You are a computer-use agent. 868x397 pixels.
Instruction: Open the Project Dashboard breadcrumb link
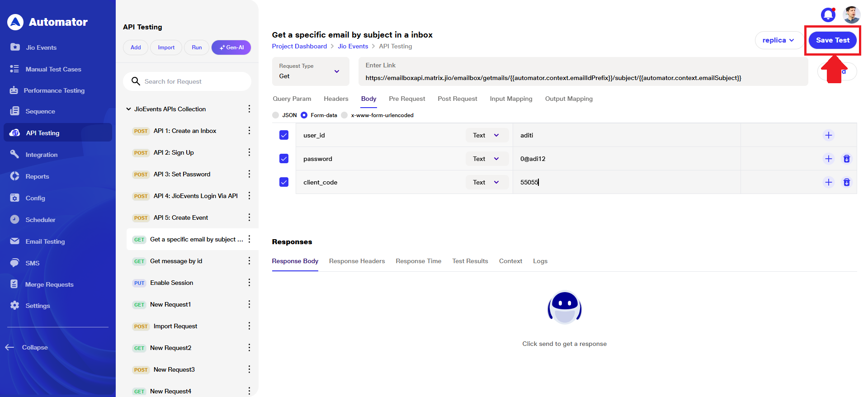coord(299,46)
